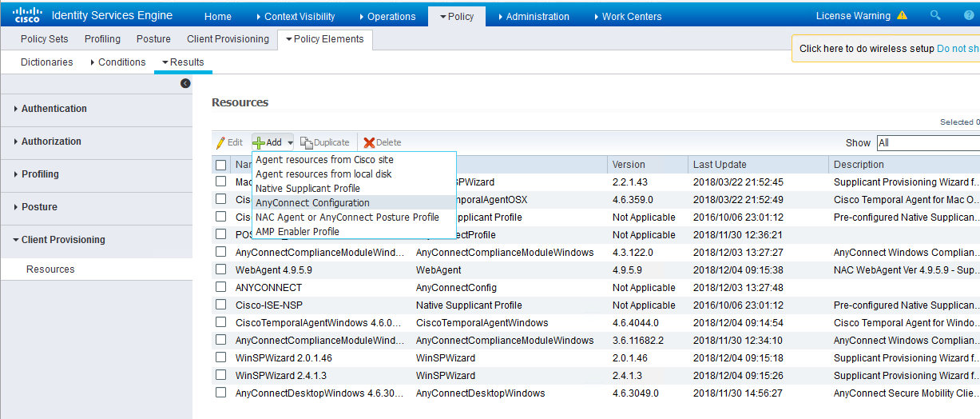
Task: Click the Duplicate pages icon
Action: [307, 142]
